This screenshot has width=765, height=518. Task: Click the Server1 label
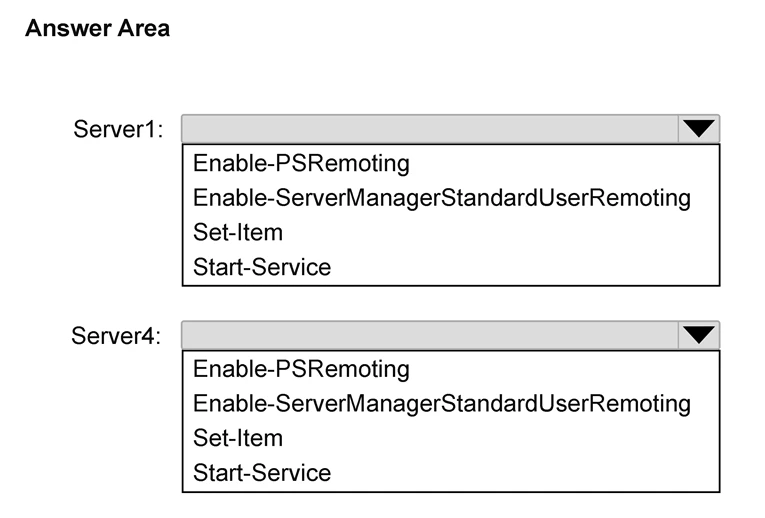[118, 129]
